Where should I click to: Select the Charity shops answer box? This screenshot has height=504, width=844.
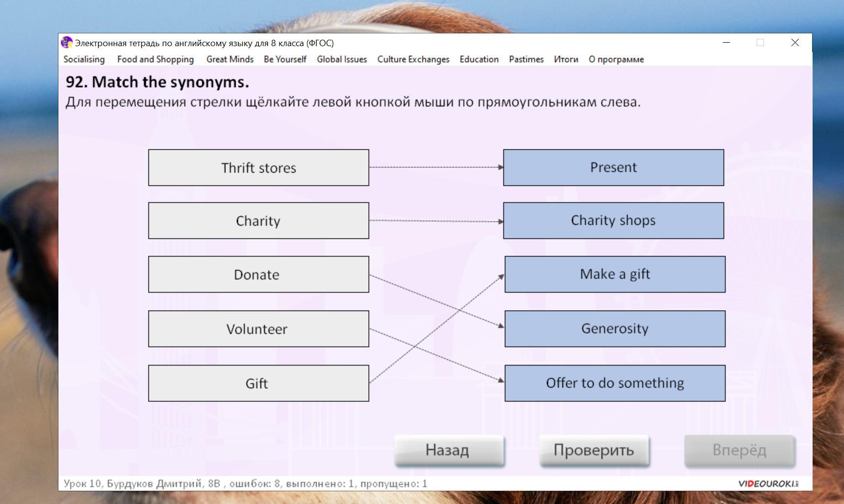point(613,221)
